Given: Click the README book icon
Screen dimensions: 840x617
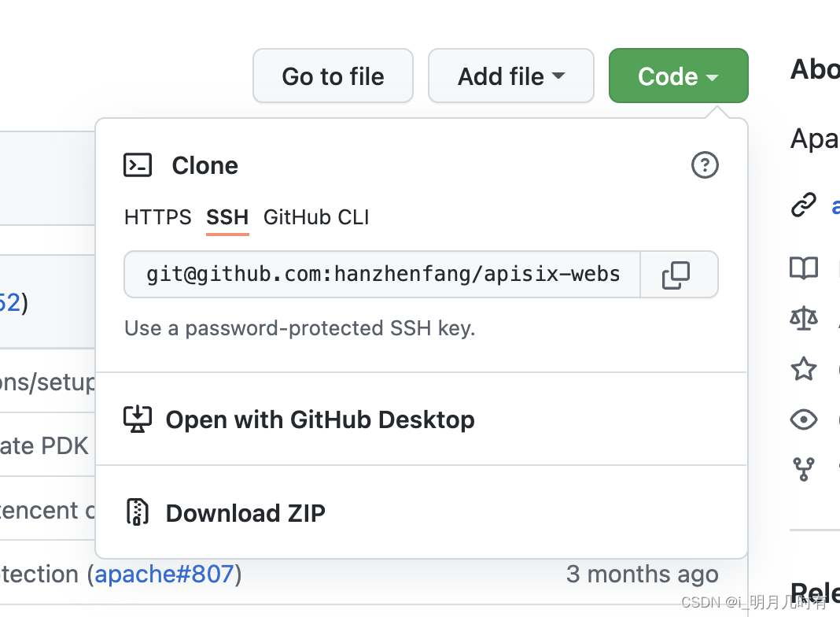Looking at the screenshot, I should (x=803, y=268).
